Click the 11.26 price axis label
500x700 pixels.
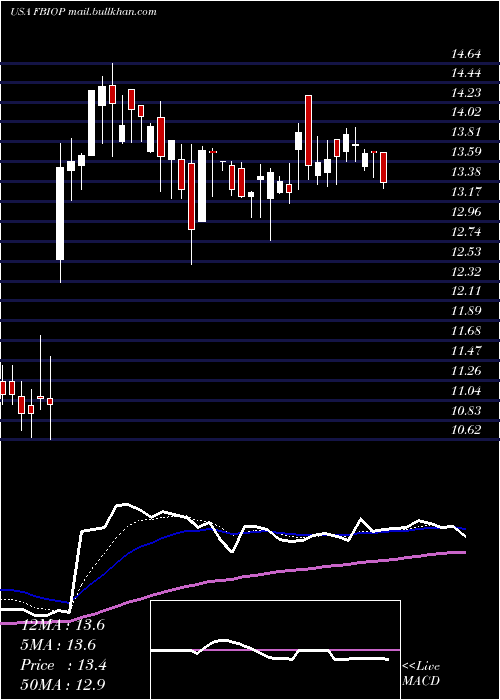(466, 371)
